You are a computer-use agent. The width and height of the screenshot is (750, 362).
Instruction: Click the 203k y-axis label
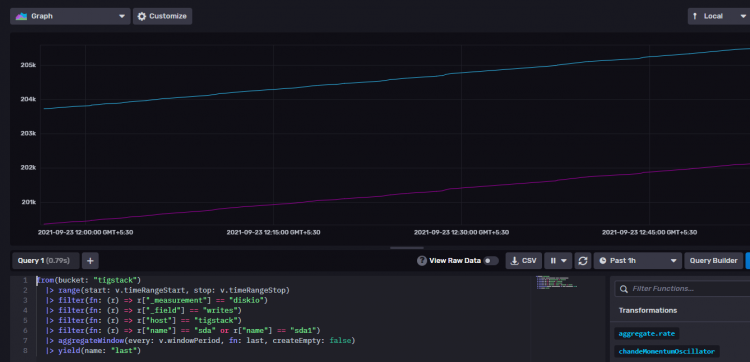click(28, 133)
